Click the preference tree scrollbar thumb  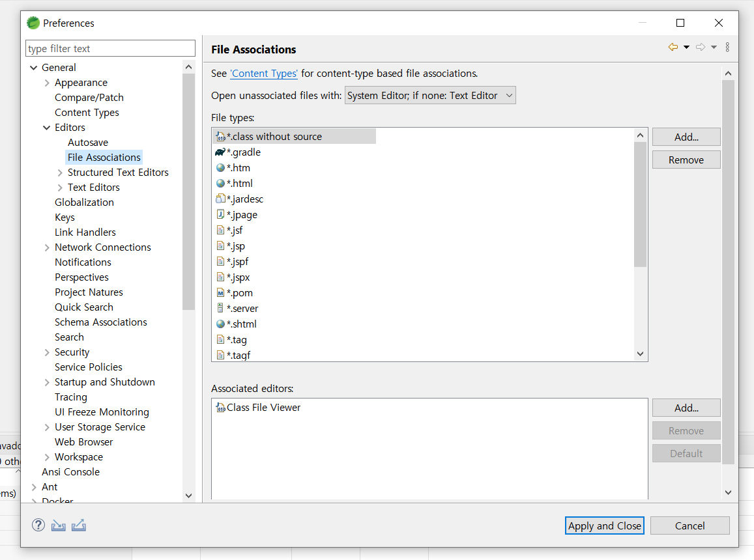tap(188, 191)
